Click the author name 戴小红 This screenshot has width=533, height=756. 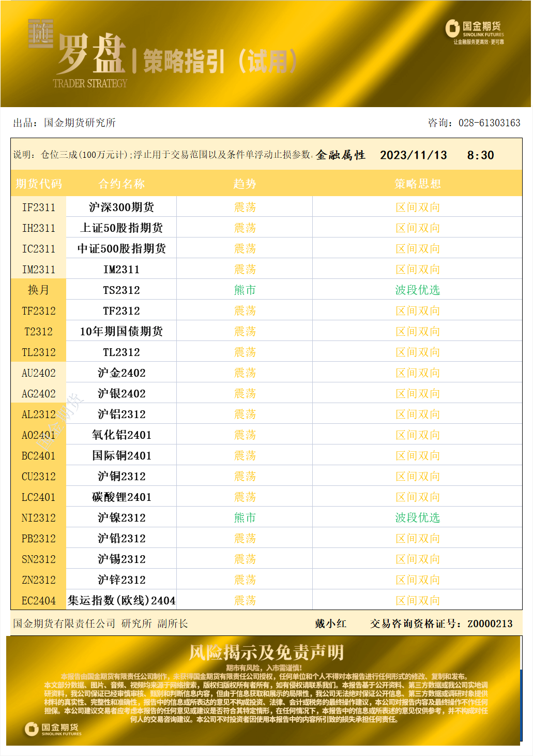(x=331, y=624)
